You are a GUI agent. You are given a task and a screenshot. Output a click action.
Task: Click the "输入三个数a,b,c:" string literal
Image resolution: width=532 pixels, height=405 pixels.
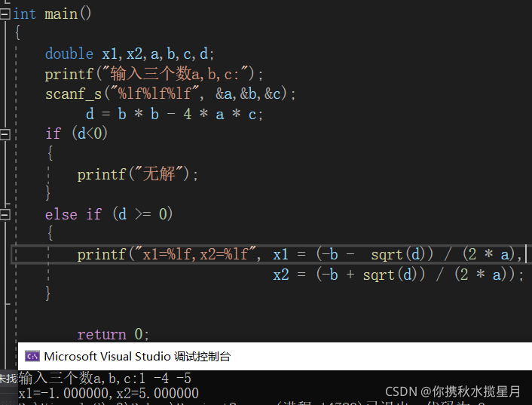click(175, 74)
